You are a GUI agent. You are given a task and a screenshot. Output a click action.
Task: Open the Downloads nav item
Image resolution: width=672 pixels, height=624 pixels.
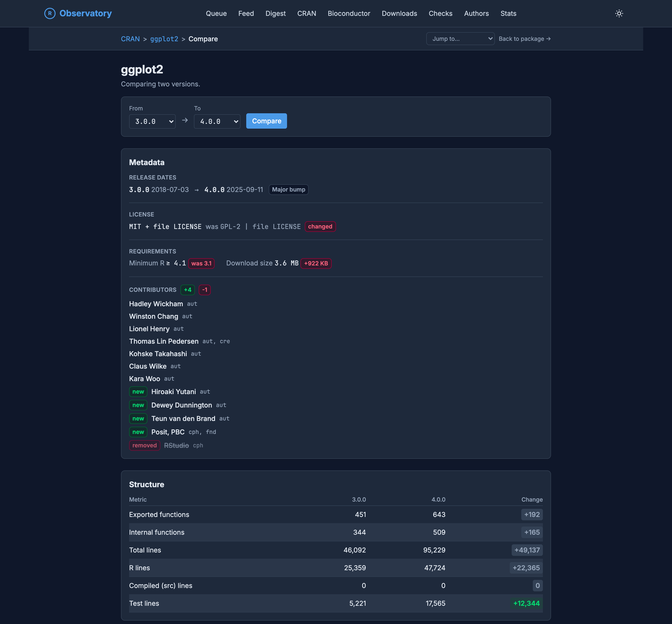pos(399,13)
